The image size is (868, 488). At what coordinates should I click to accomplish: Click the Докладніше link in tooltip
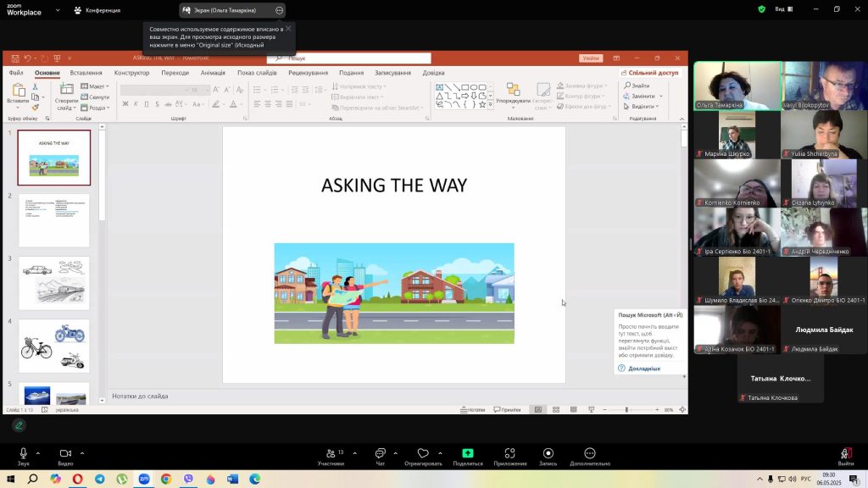pyautogui.click(x=643, y=369)
